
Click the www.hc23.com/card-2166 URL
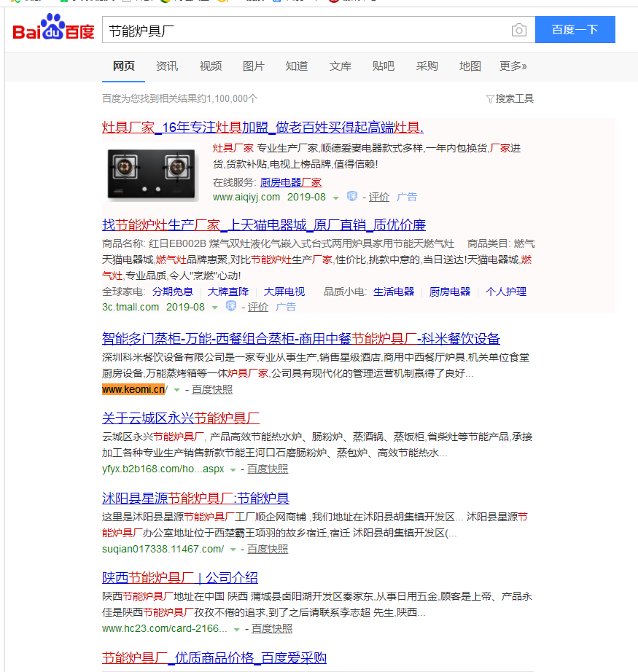coord(165,629)
